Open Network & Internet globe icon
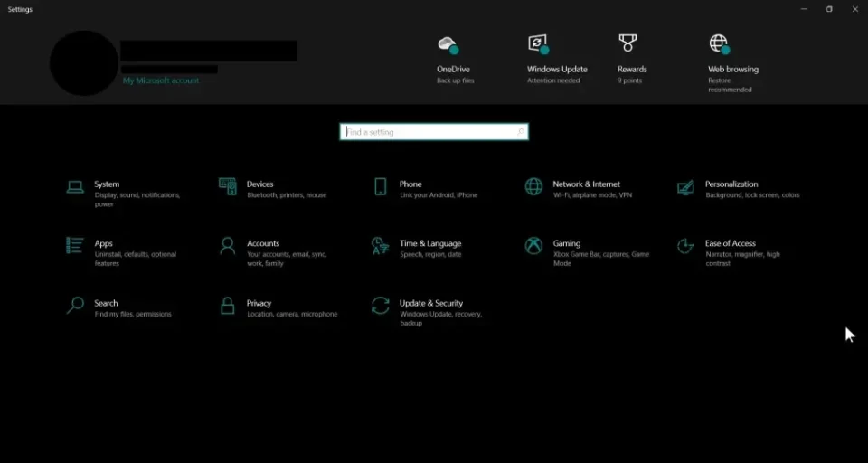Image resolution: width=868 pixels, height=463 pixels. (534, 186)
